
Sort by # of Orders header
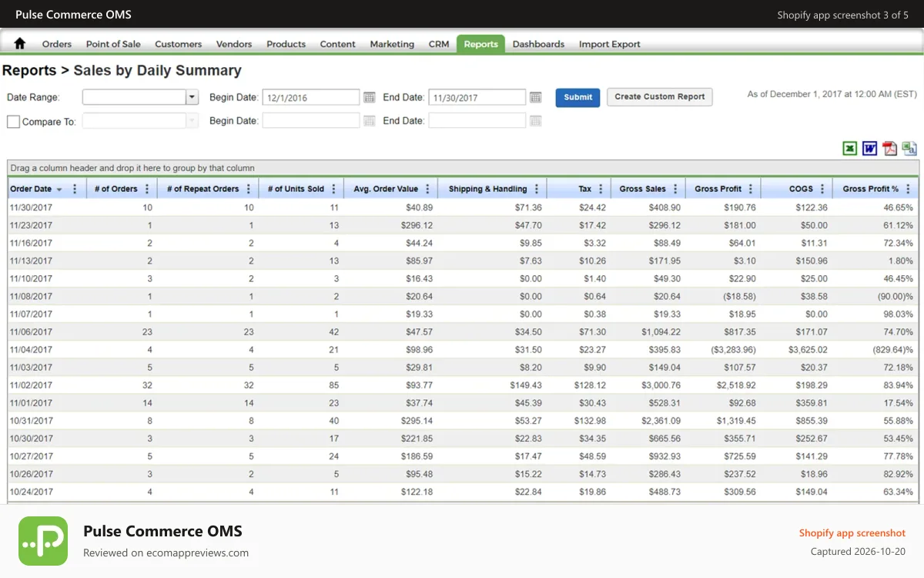115,189
